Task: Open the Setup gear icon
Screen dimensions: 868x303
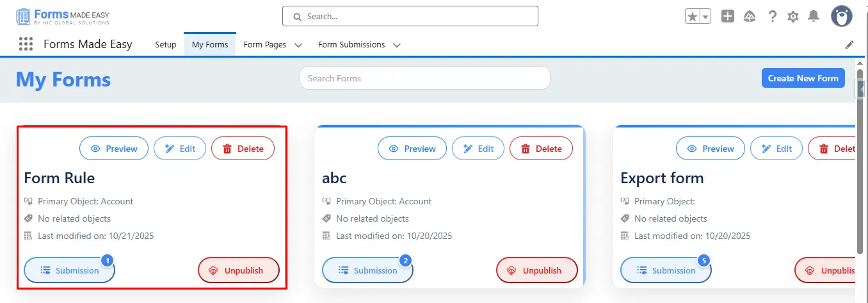Action: tap(793, 17)
